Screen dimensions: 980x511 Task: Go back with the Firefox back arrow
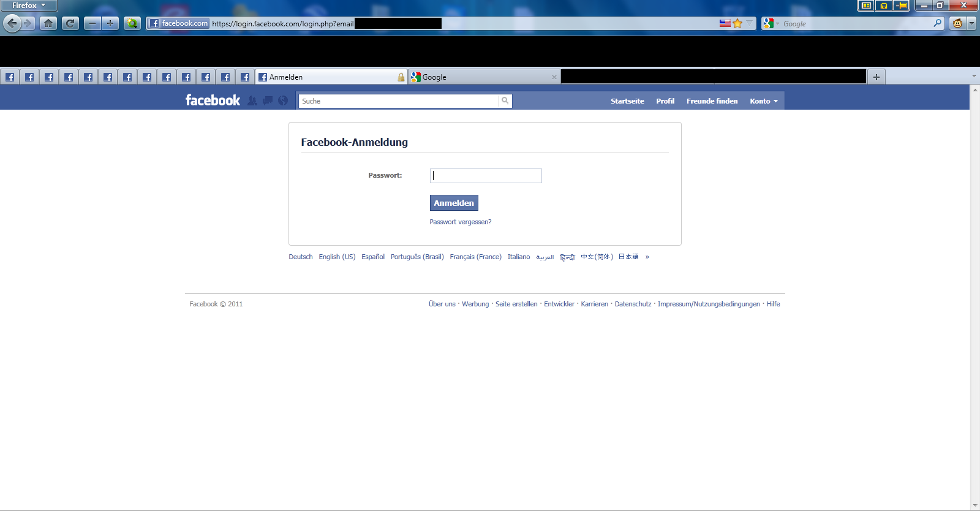pyautogui.click(x=12, y=23)
